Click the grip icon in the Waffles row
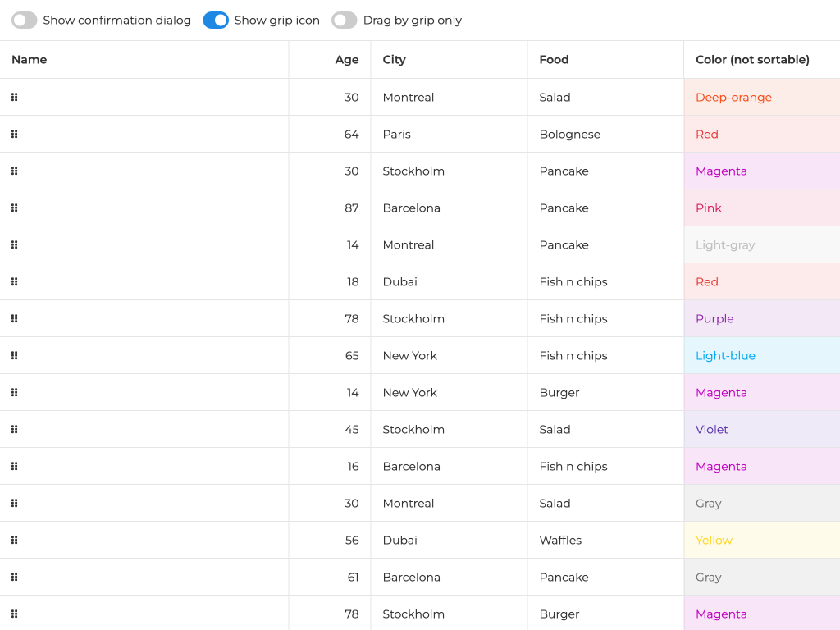The image size is (840, 630). pyautogui.click(x=14, y=540)
